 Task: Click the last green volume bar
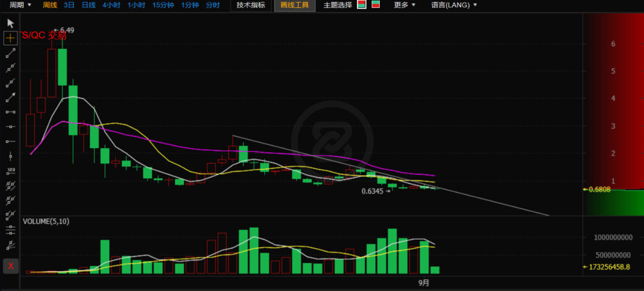click(435, 270)
